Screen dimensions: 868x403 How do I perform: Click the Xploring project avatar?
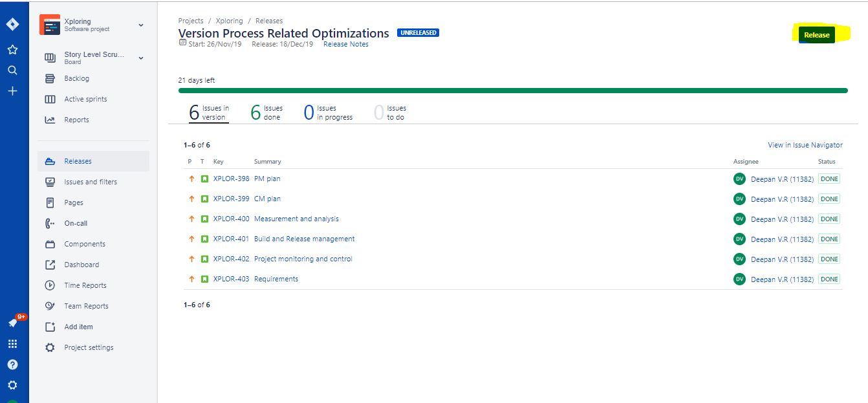pyautogui.click(x=50, y=25)
